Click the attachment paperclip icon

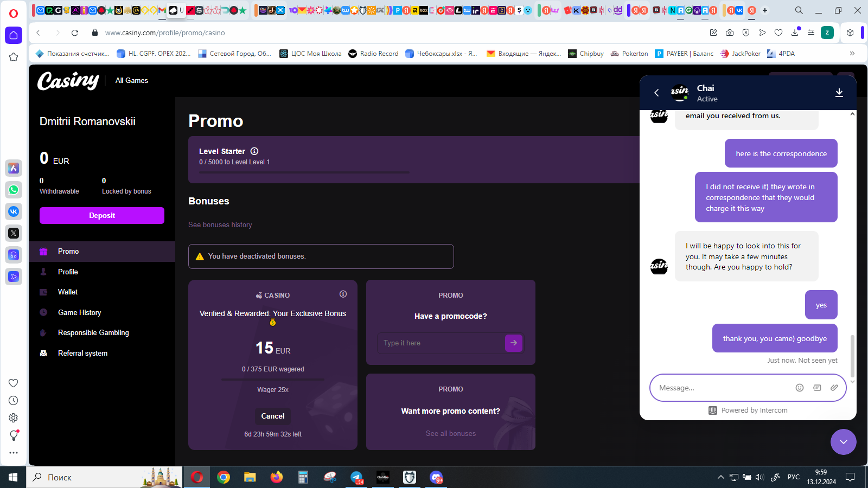tap(834, 388)
